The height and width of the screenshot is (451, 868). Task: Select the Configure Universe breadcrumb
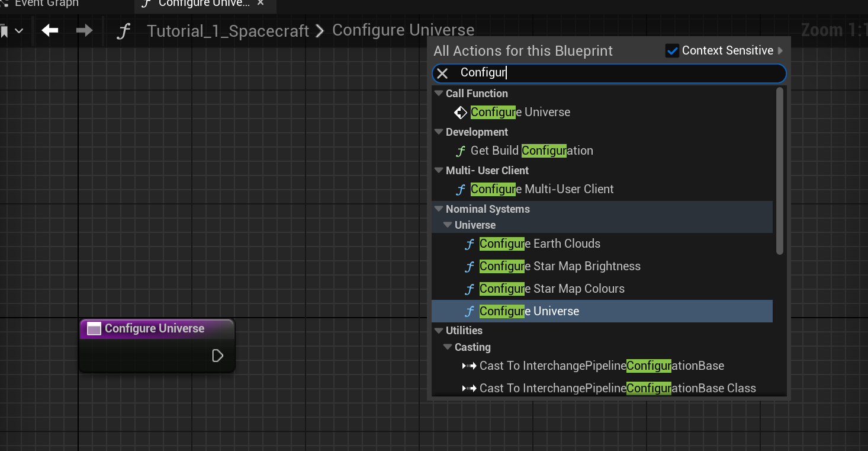click(x=403, y=30)
